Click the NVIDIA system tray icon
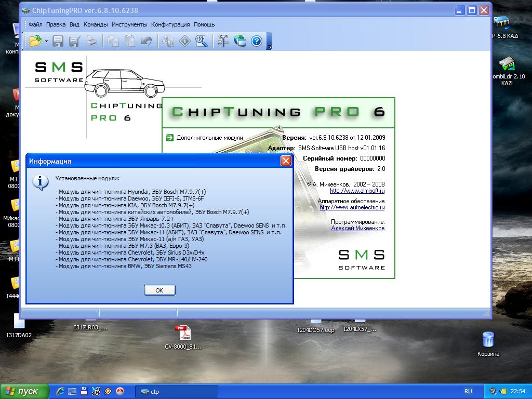 [x=502, y=391]
